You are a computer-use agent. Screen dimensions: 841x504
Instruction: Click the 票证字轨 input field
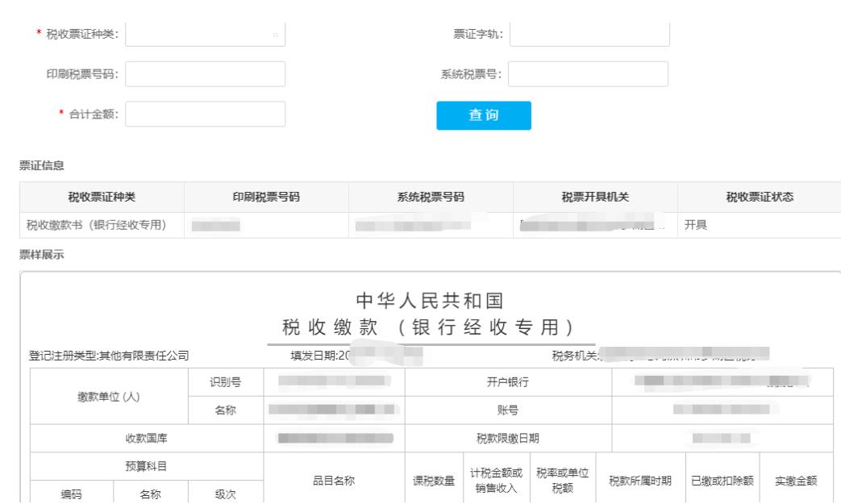click(589, 33)
